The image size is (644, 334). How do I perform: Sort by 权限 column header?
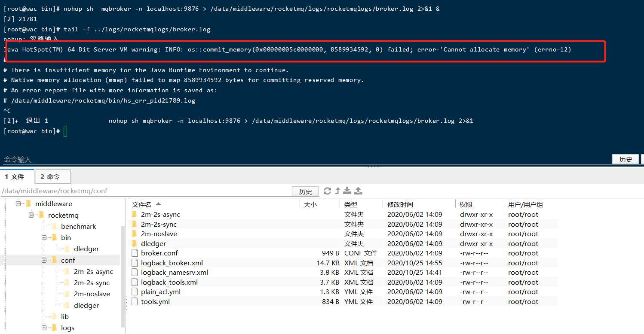pyautogui.click(x=466, y=204)
